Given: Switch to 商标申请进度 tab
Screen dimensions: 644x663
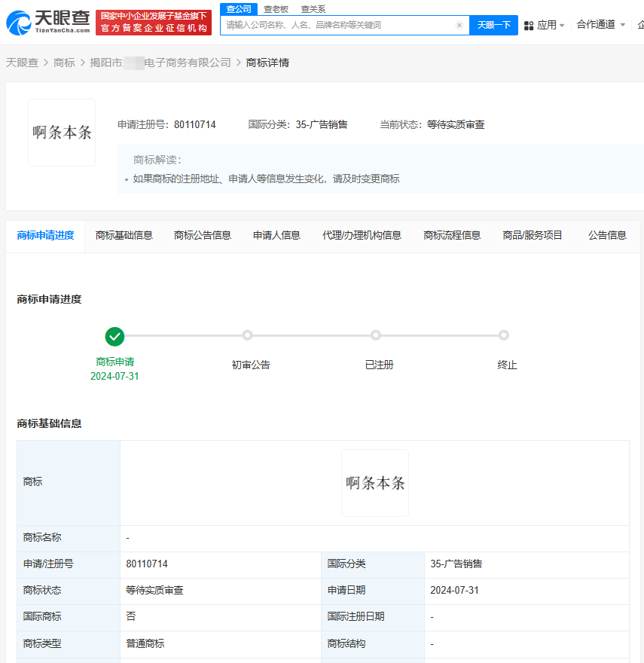Looking at the screenshot, I should tap(45, 236).
